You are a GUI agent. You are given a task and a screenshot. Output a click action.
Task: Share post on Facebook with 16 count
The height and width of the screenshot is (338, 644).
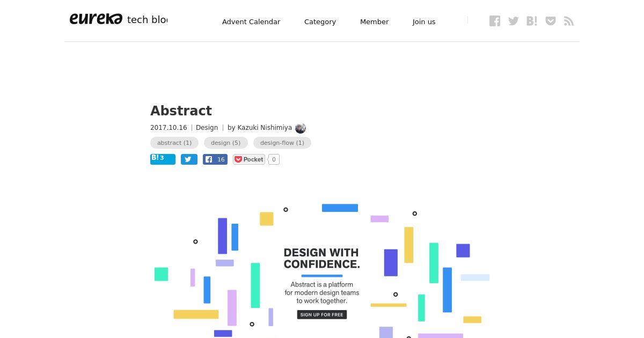point(215,159)
